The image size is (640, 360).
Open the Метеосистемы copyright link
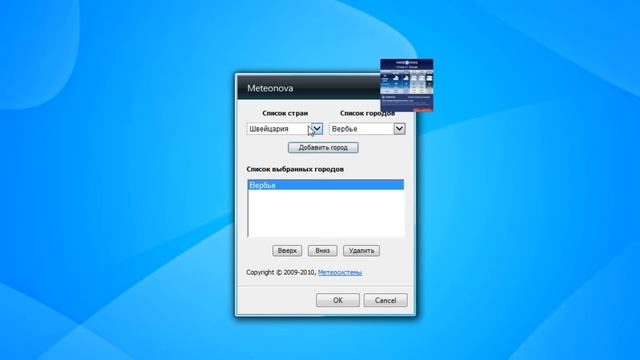(x=340, y=272)
